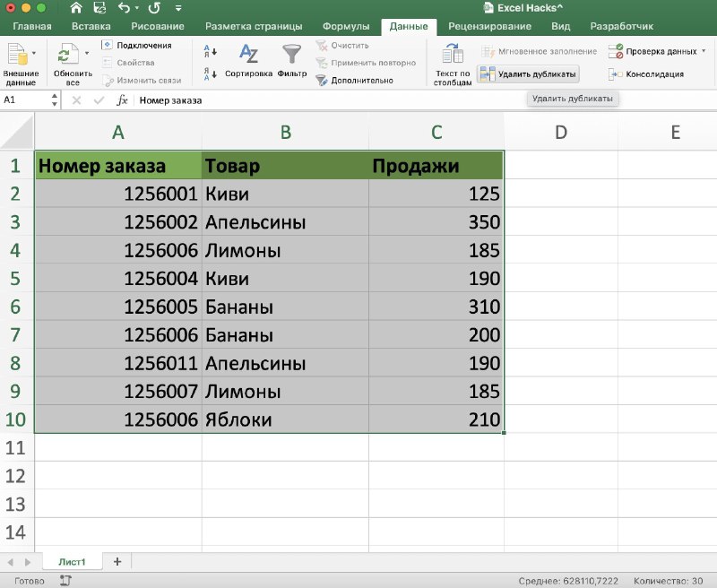The image size is (717, 588).
Task: Select the cell with value 310
Action: click(436, 307)
